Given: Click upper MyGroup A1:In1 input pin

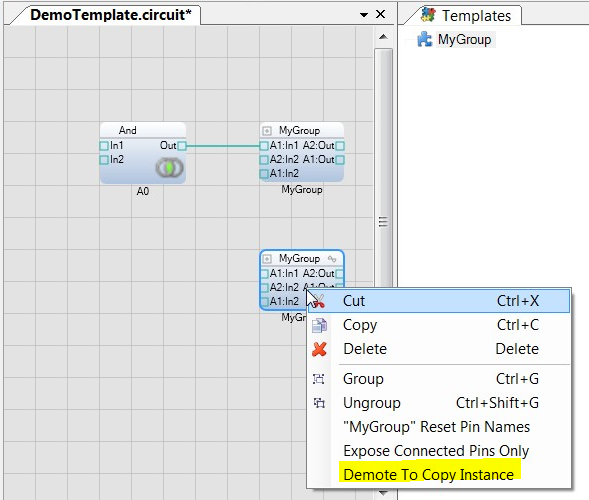Looking at the screenshot, I should [x=264, y=146].
